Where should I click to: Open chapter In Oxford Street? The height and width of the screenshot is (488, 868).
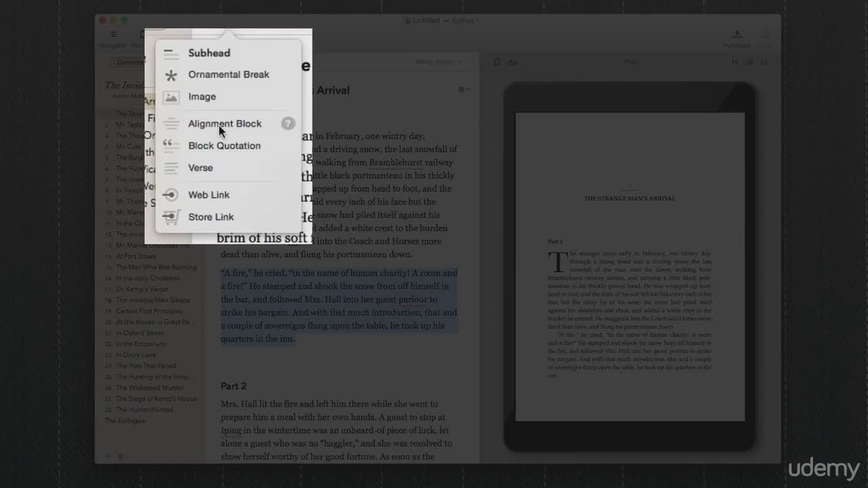[x=140, y=333]
